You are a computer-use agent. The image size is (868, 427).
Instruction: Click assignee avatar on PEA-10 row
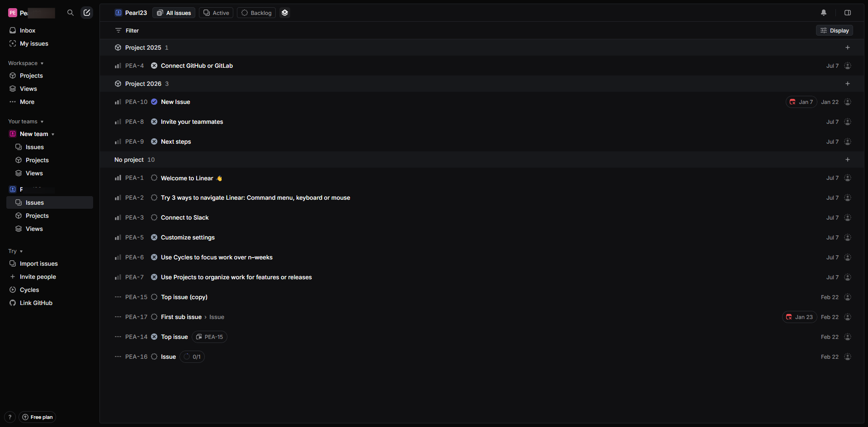848,102
